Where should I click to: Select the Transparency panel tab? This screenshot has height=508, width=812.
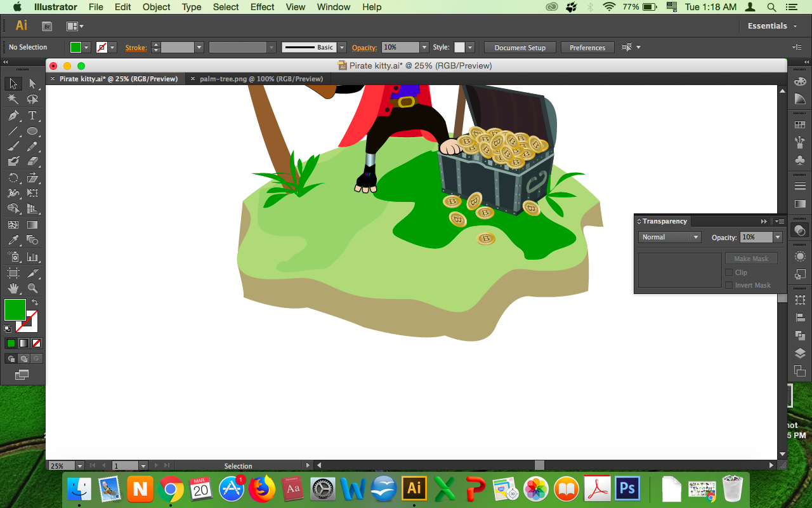(x=664, y=221)
